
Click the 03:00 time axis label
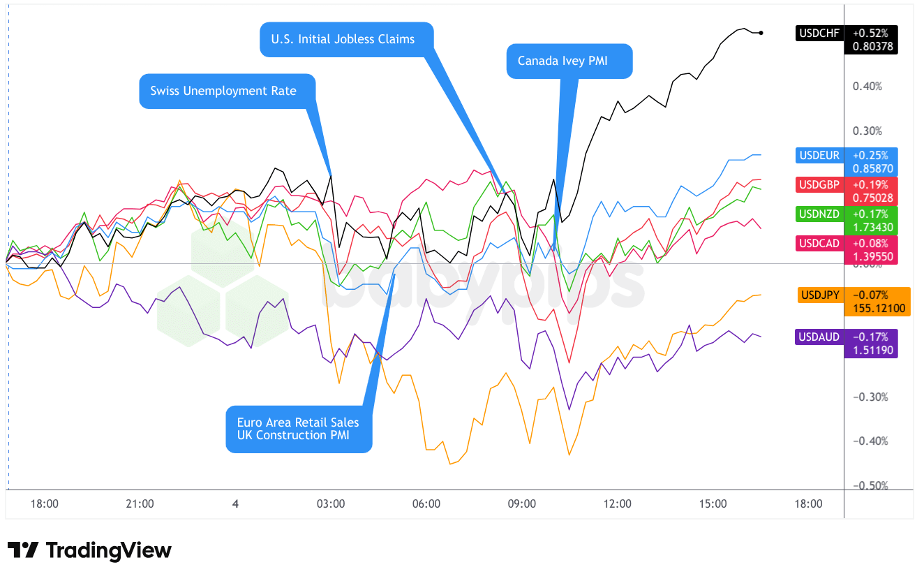click(x=331, y=503)
